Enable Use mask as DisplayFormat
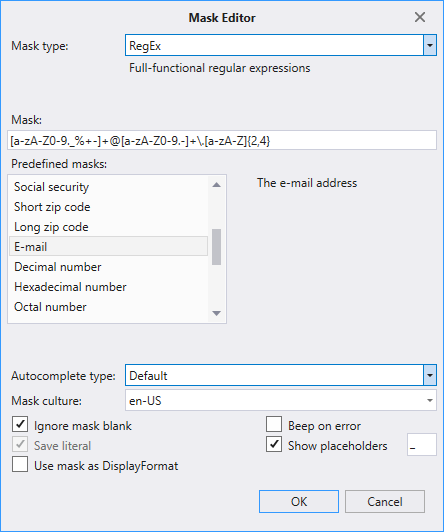 [x=20, y=464]
